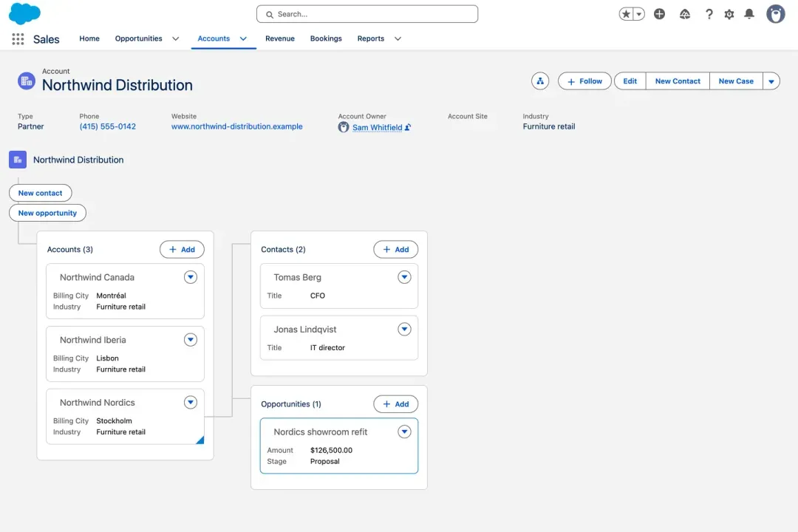The height and width of the screenshot is (532, 798).
Task: Open Nordics showroom refit actions menu
Action: pyautogui.click(x=404, y=432)
